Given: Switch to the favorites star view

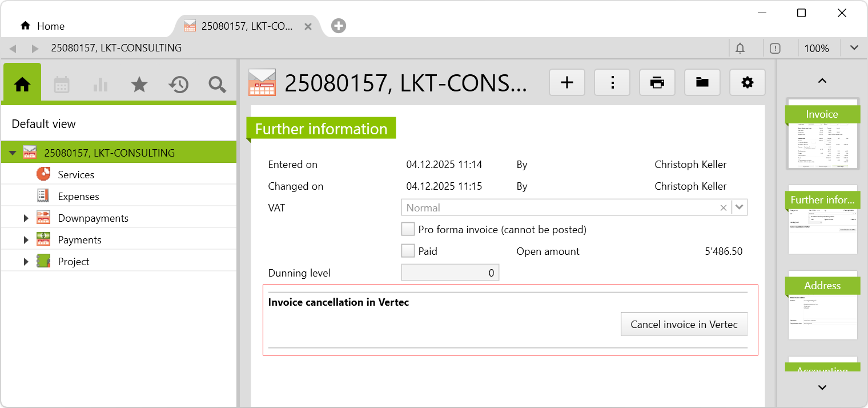Looking at the screenshot, I should point(139,85).
